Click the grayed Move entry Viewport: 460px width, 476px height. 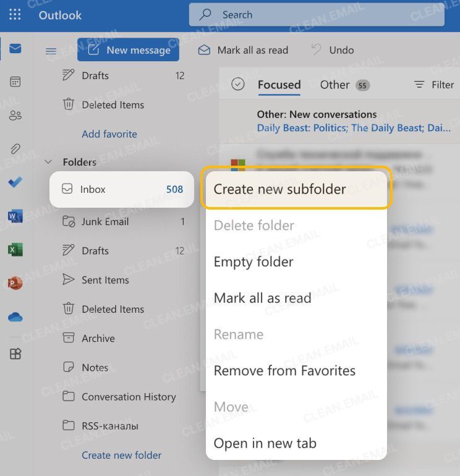click(296, 407)
